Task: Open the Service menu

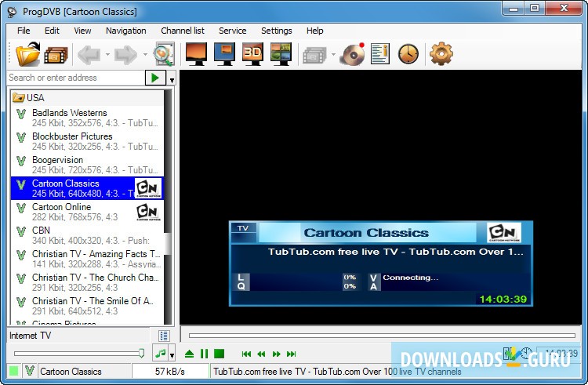Action: [x=232, y=31]
